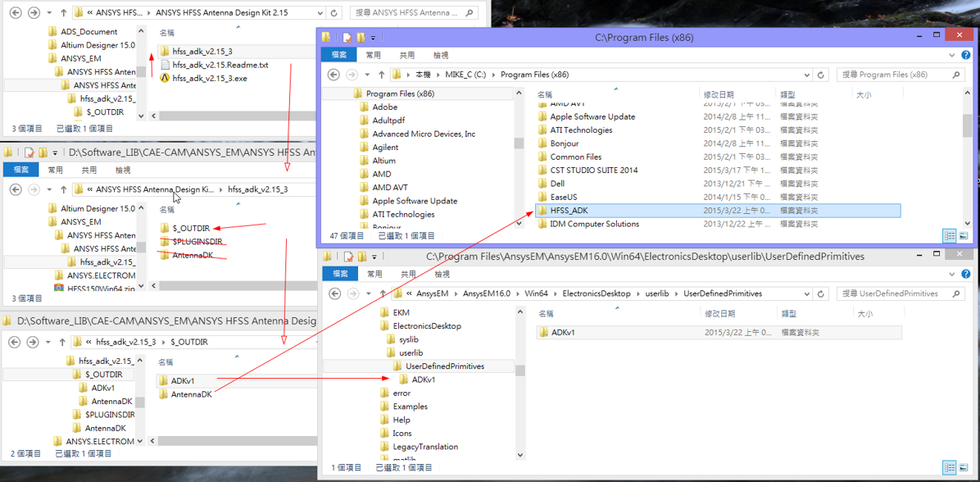This screenshot has height=482, width=980.
Task: Switch UserDefinedPrimitives window to details view
Action: [x=950, y=467]
